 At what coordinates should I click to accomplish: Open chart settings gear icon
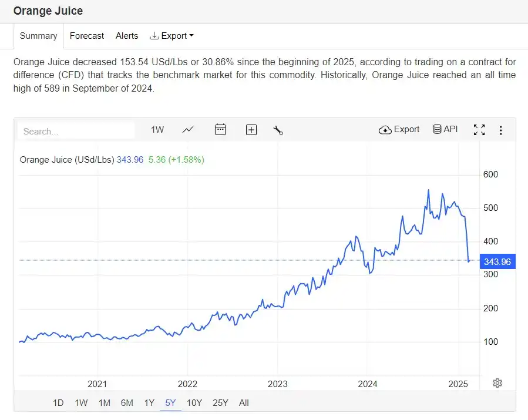[497, 383]
